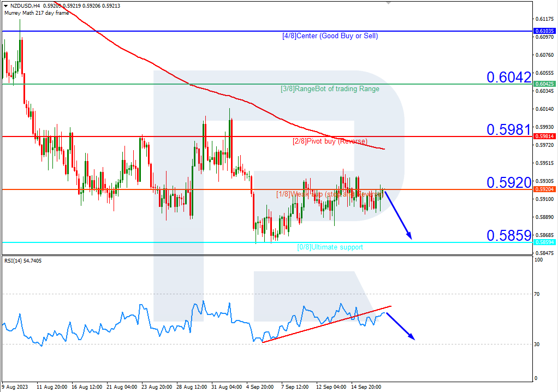
Task: Select the cyan 0.58594 price tag
Action: [x=545, y=241]
